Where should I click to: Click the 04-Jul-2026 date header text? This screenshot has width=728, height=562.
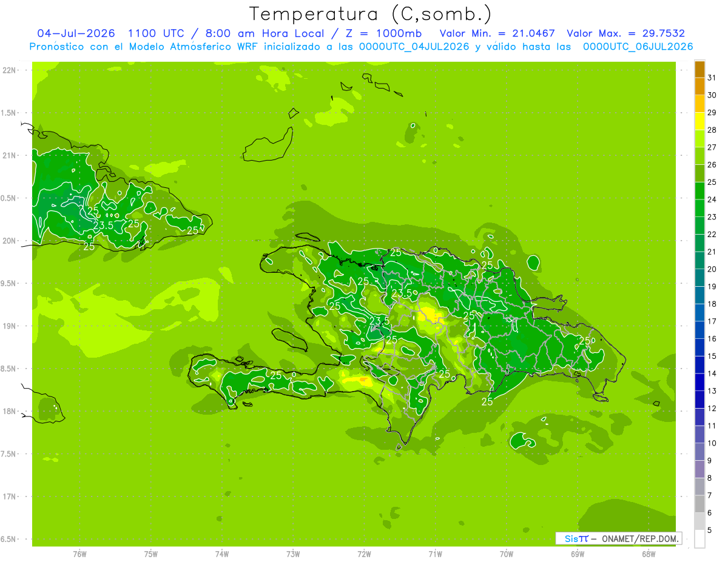tap(76, 33)
